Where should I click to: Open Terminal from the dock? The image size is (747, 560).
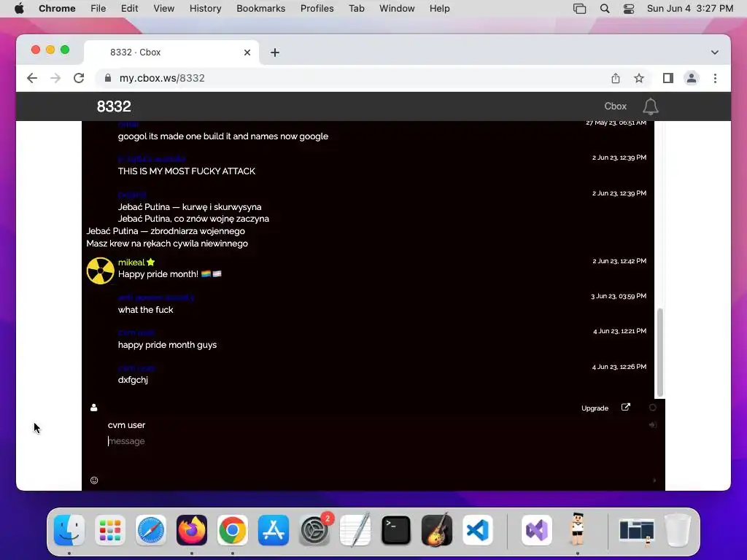point(396,530)
